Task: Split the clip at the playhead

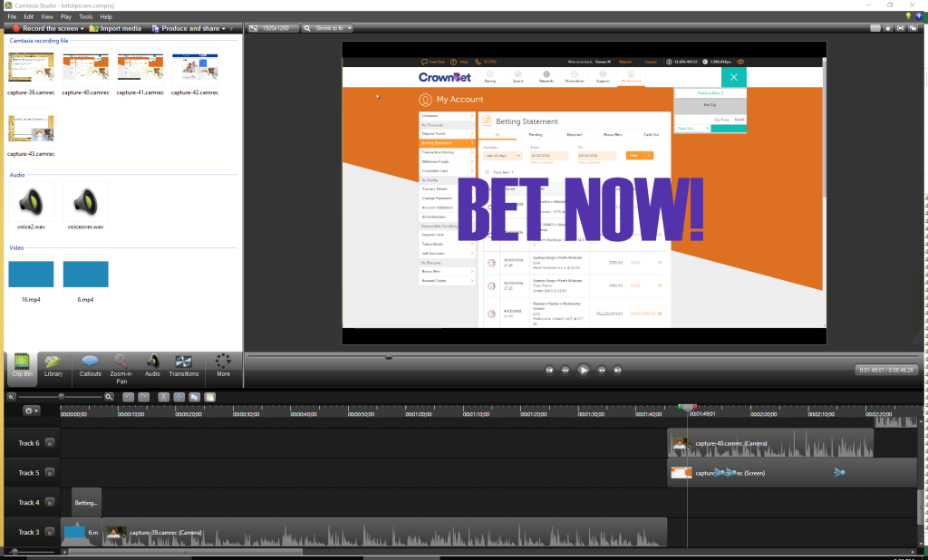Action: 179,397
